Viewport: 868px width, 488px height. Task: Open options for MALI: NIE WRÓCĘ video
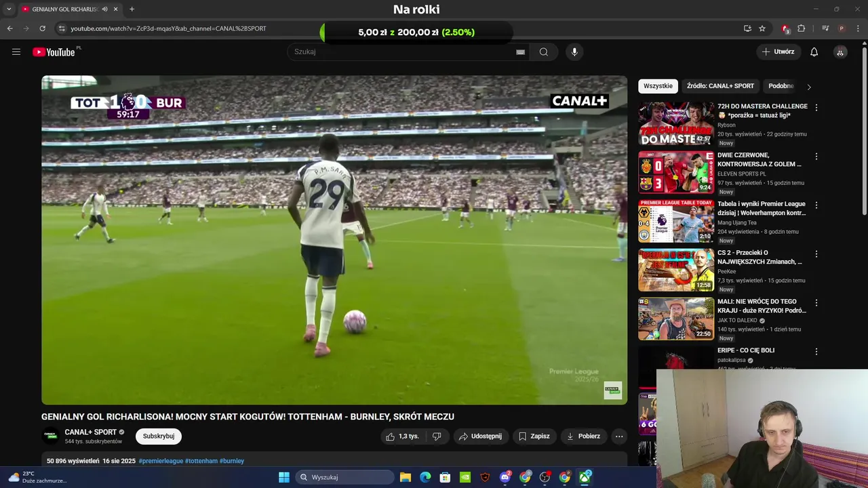point(816,303)
